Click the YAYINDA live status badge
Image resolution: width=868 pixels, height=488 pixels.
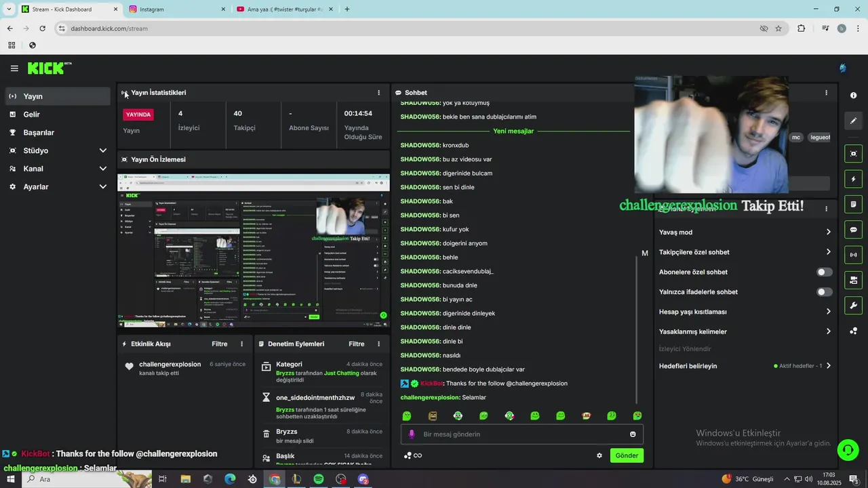tap(138, 115)
